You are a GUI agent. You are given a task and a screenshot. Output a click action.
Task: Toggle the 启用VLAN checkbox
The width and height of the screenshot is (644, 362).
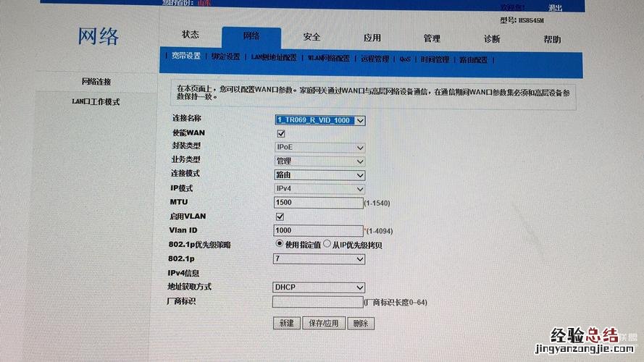coord(280,216)
